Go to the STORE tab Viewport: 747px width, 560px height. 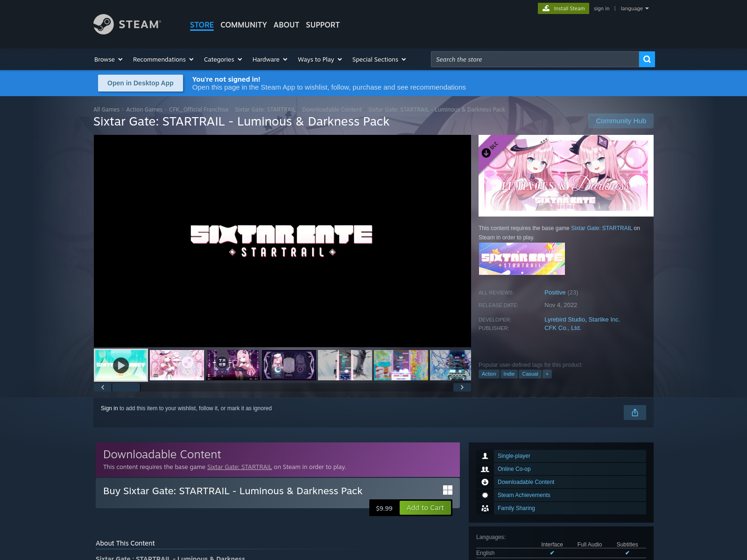(202, 25)
